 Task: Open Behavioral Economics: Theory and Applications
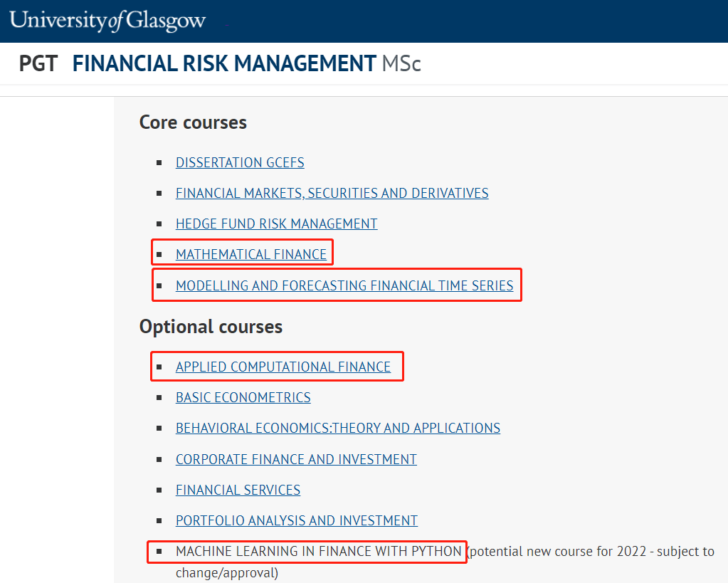click(x=338, y=429)
